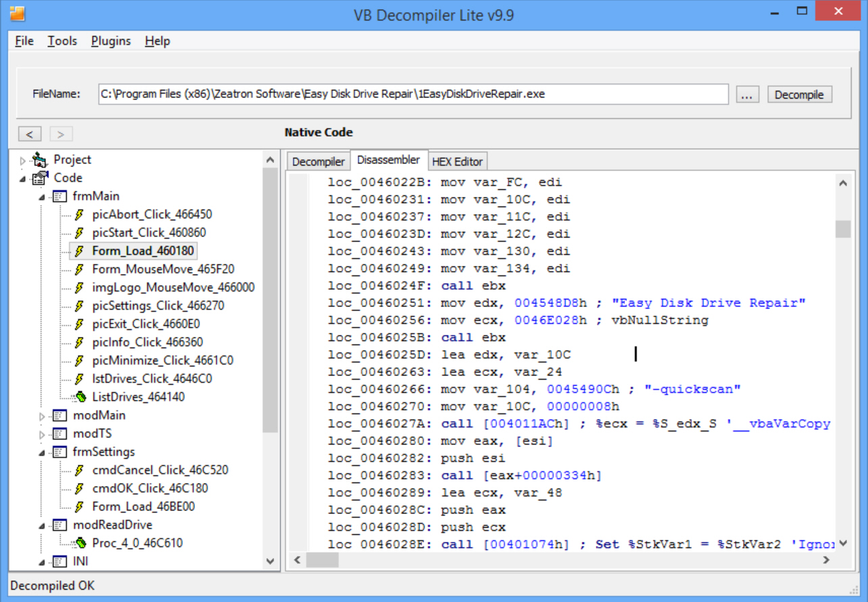
Task: Click the event icon next to picStart_Click_460860
Action: click(x=79, y=233)
